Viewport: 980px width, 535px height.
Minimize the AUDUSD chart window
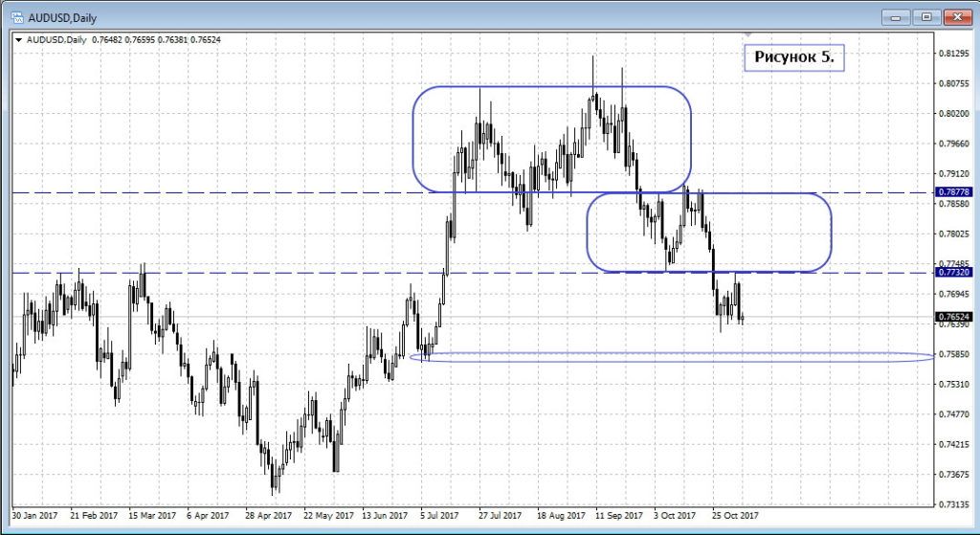coord(895,16)
